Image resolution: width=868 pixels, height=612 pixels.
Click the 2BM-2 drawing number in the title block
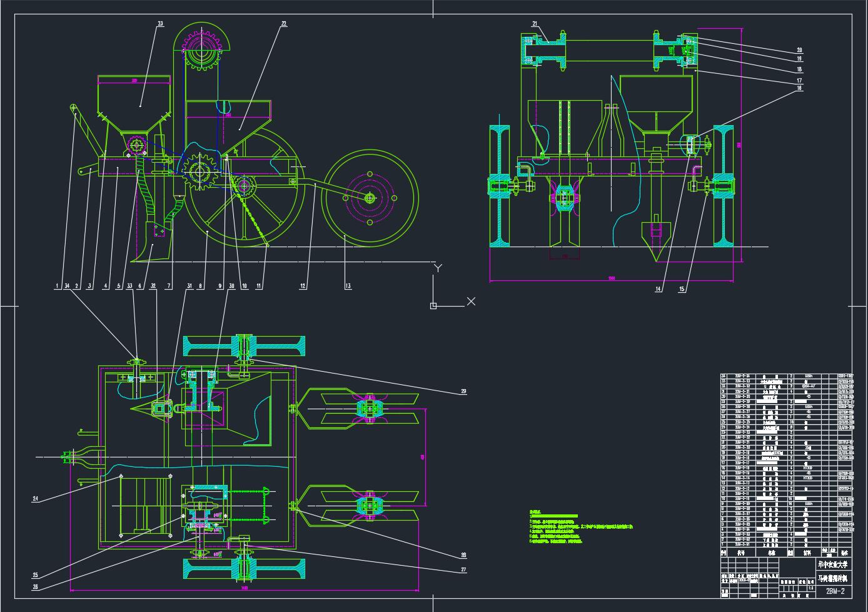(835, 591)
